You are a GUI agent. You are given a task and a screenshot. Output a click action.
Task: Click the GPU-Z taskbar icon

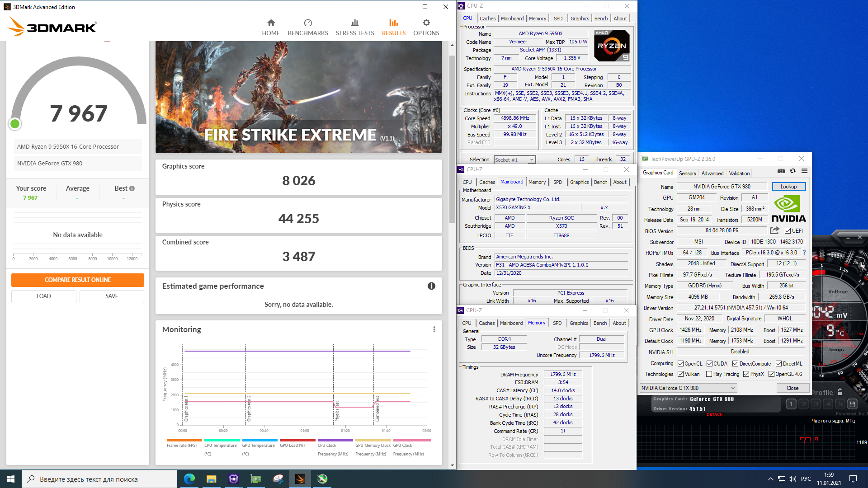pyautogui.click(x=256, y=479)
